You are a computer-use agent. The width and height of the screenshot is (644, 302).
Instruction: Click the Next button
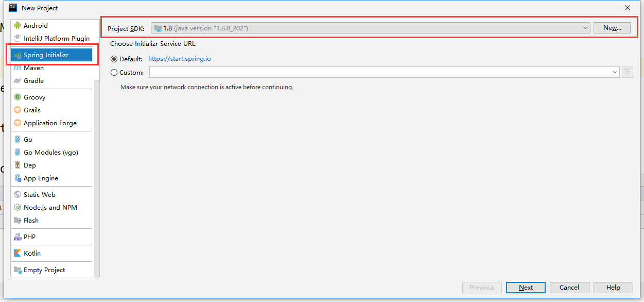point(526,288)
